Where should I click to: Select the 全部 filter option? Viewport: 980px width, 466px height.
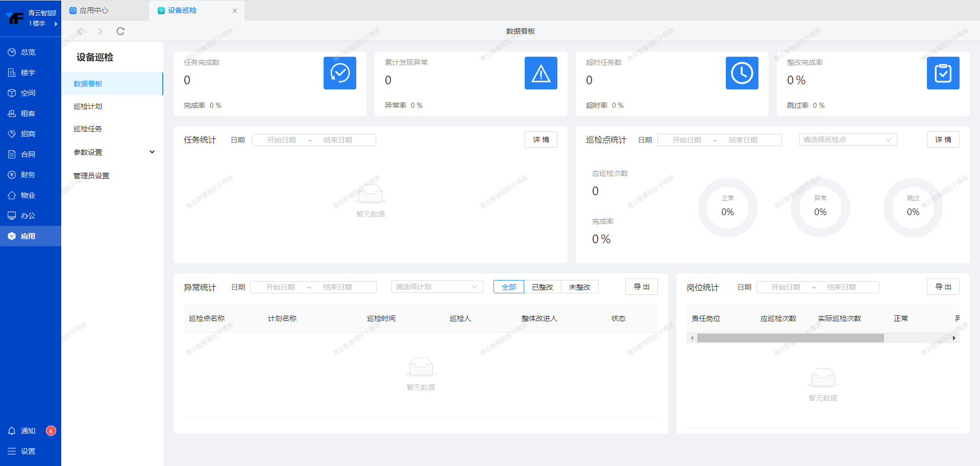coord(508,287)
